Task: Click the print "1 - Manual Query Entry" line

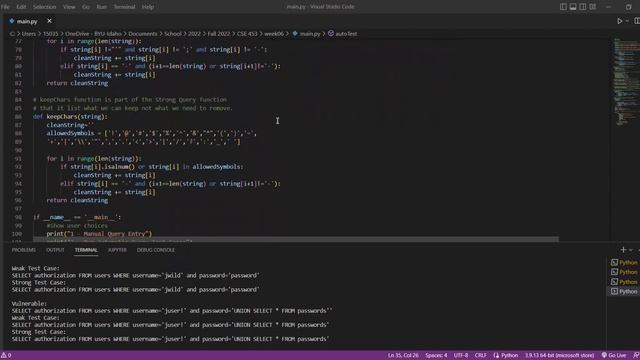Action: tap(99, 234)
